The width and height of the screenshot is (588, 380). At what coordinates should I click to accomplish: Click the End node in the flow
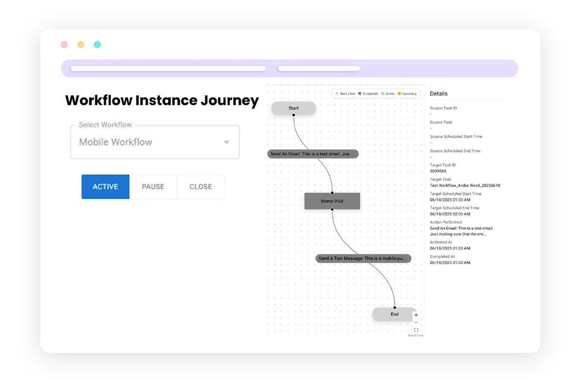coord(394,314)
